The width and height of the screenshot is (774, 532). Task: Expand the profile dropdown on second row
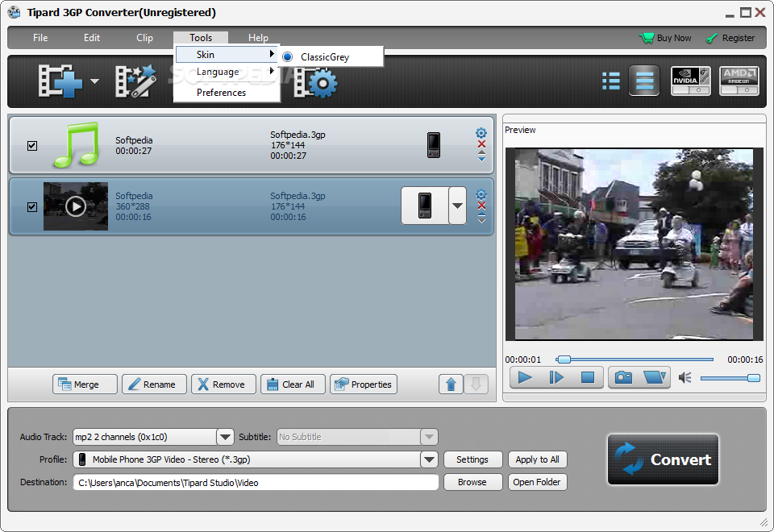(x=458, y=206)
